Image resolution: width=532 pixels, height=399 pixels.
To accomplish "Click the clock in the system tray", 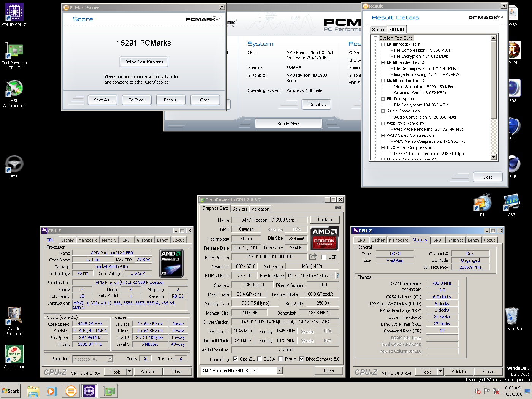I will pyautogui.click(x=513, y=391).
